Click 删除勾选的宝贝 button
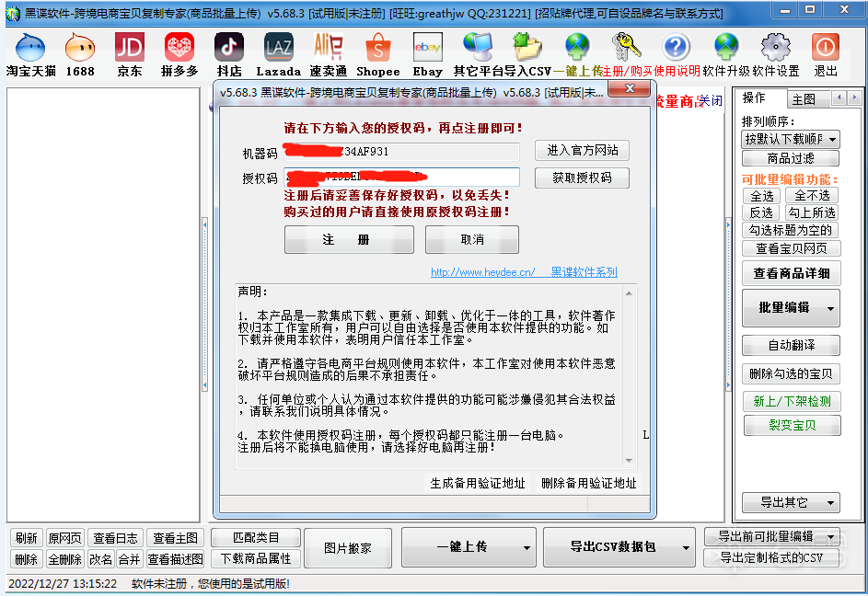Viewport: 868px width, 596px height. point(791,374)
